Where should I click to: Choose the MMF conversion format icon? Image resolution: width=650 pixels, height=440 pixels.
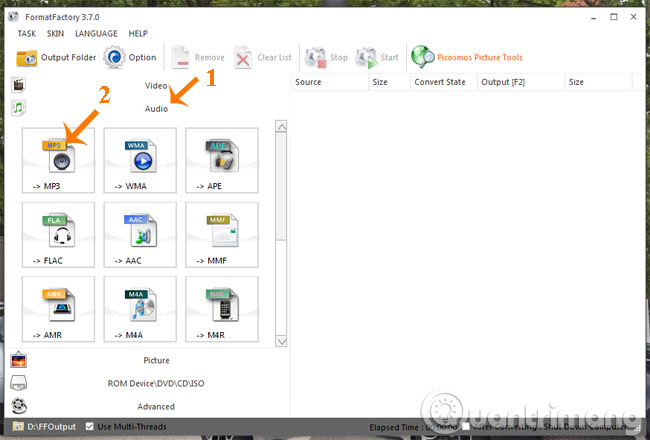point(222,235)
